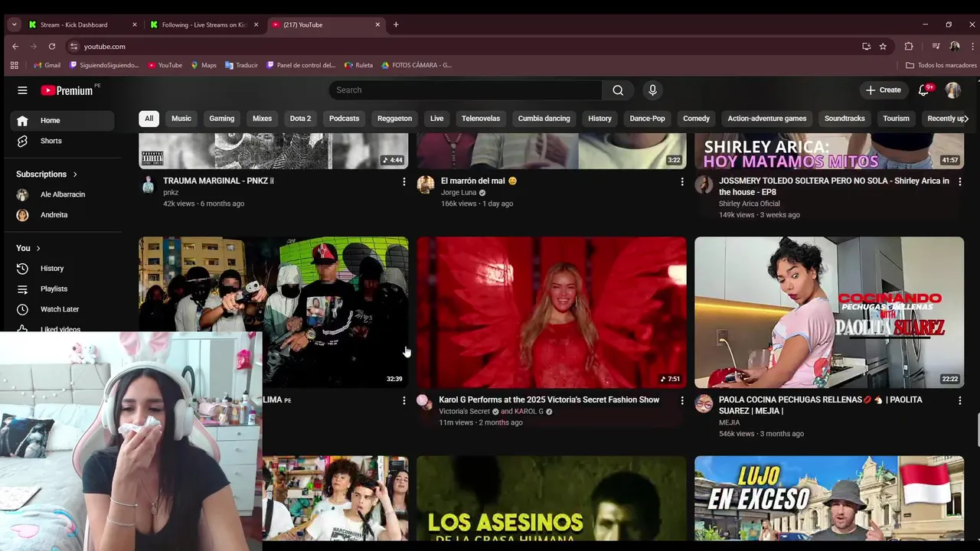
Task: Open Shorts in the sidebar
Action: click(62, 141)
